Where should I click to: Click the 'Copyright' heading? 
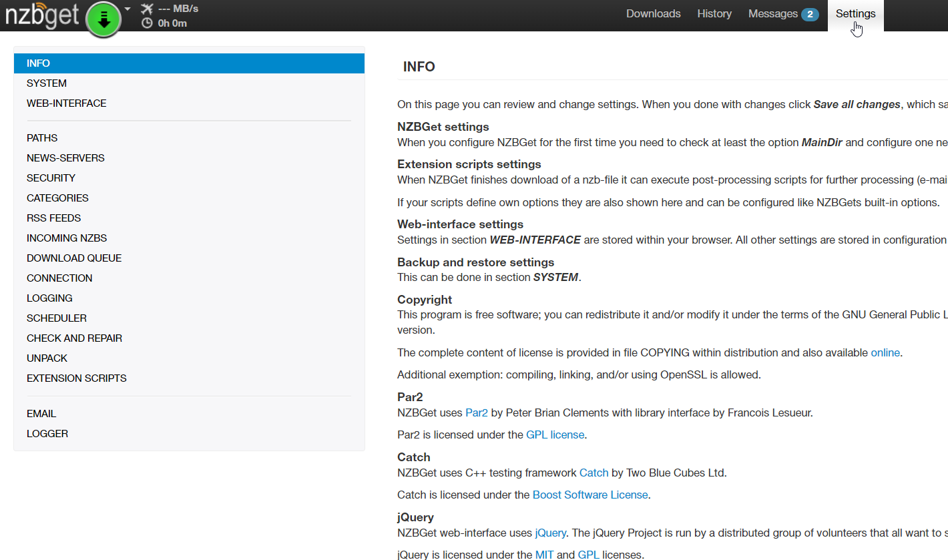pyautogui.click(x=425, y=300)
